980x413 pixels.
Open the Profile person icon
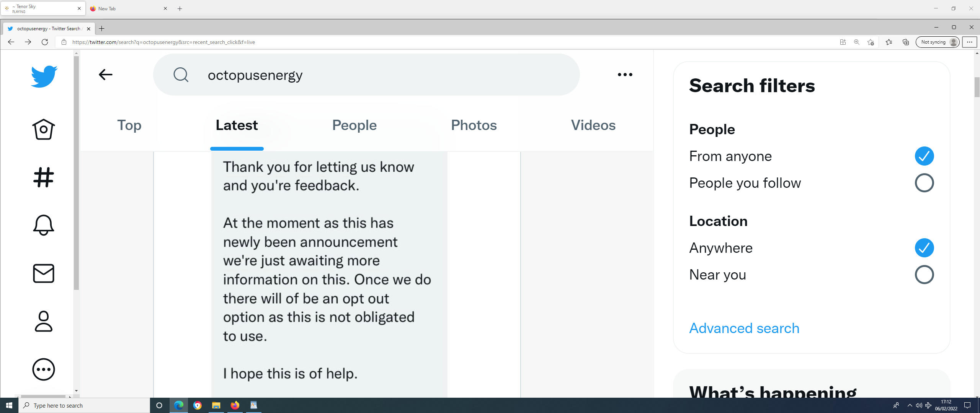tap(44, 321)
